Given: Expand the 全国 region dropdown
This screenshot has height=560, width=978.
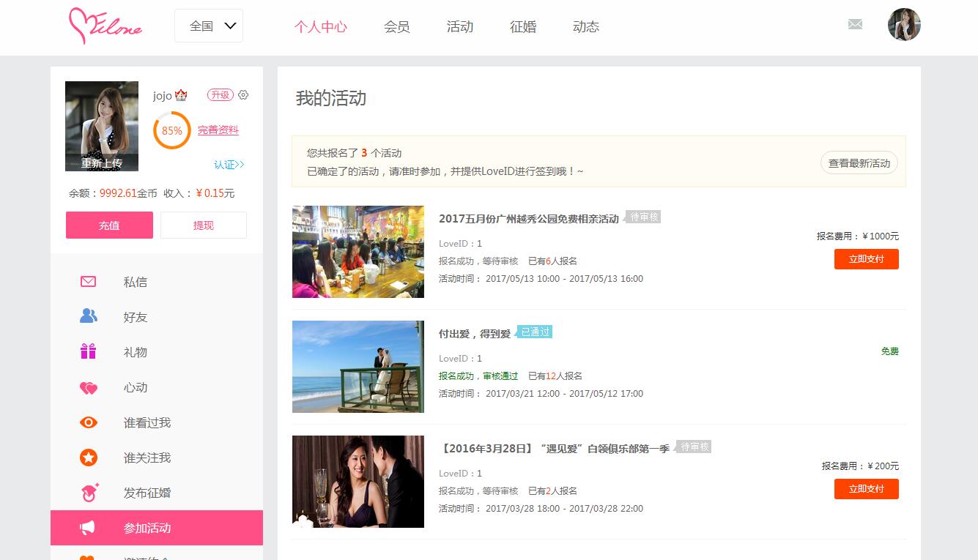Looking at the screenshot, I should pyautogui.click(x=209, y=26).
